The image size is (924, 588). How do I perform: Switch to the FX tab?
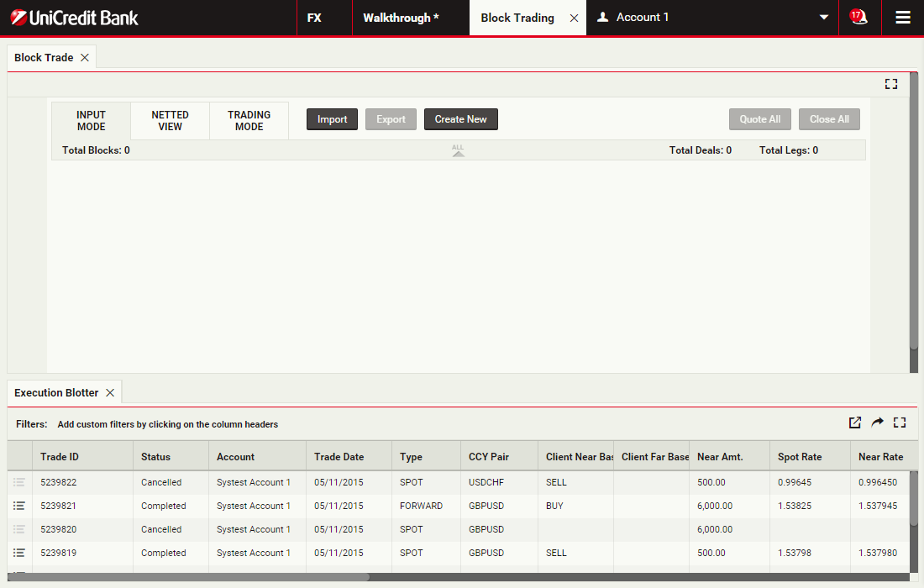pos(314,18)
